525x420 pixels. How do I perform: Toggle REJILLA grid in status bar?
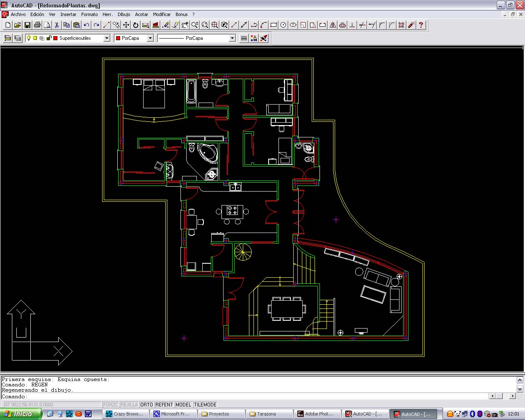129,404
